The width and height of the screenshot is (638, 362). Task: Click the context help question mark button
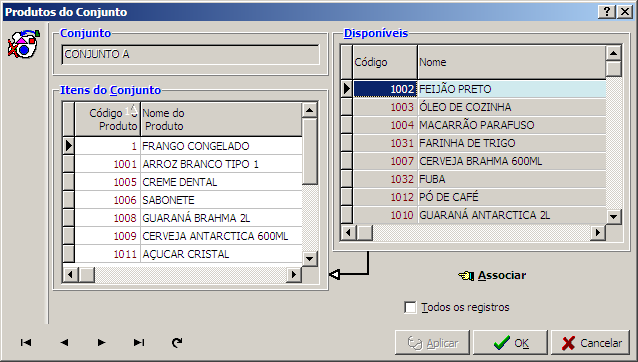click(x=607, y=11)
